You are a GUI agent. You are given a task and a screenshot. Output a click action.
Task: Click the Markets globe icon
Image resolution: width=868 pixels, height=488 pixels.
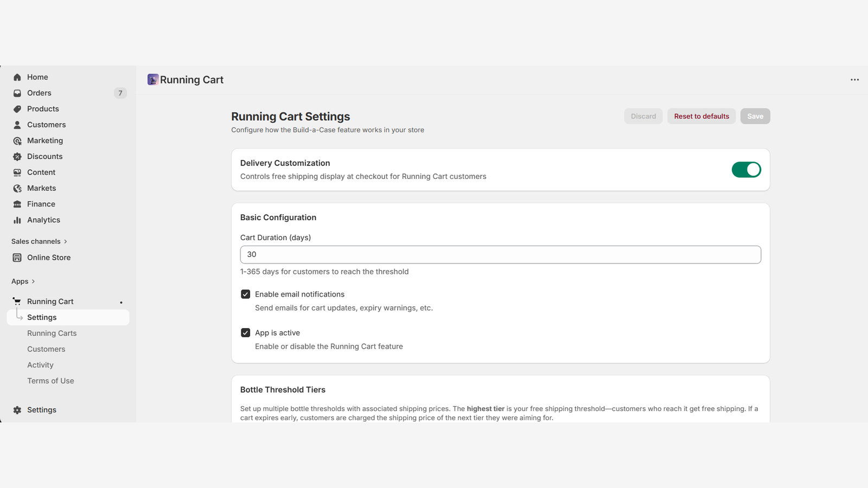[x=17, y=188]
